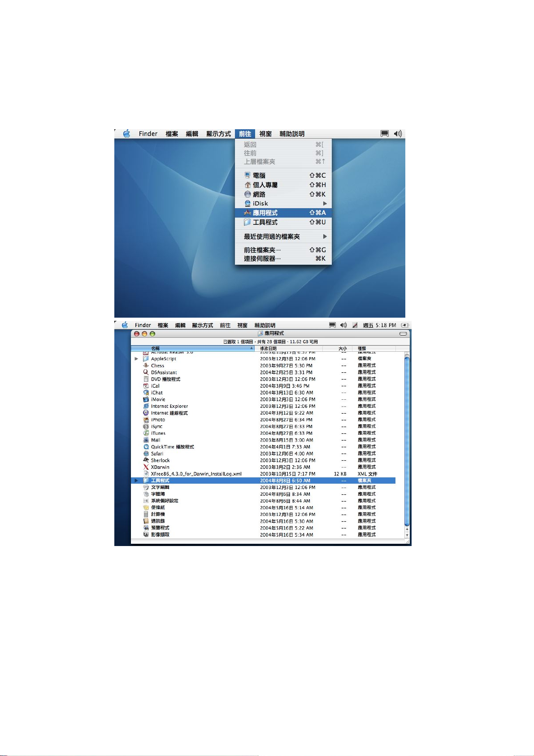Choose 網路 in the 前往 menu
Screen dimensions: 534x756
[283, 194]
